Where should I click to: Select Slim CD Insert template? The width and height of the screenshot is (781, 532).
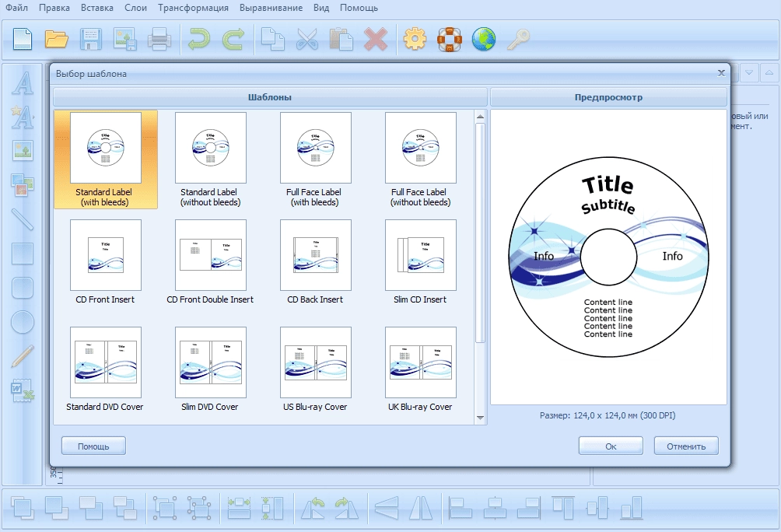pyautogui.click(x=420, y=263)
